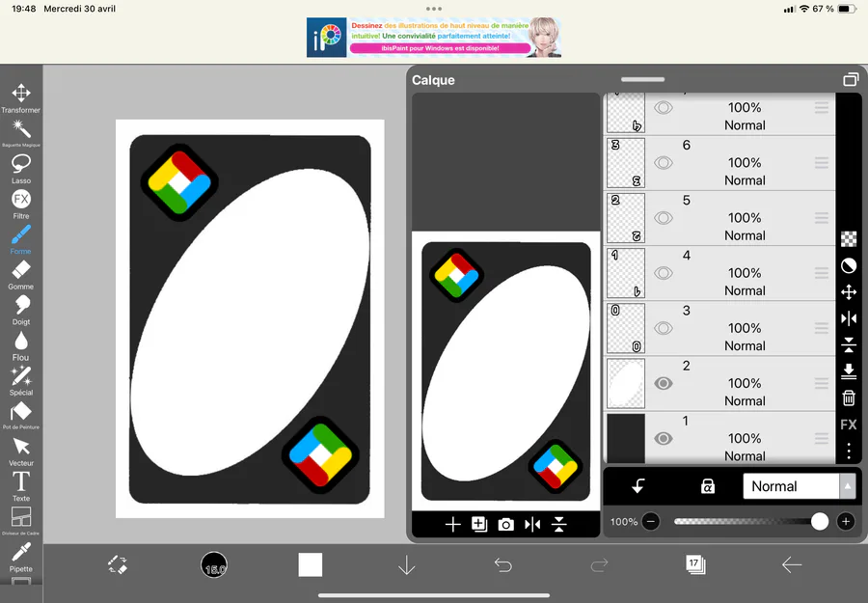
Task: Tap vertical flip icon in right strip
Action: click(849, 345)
